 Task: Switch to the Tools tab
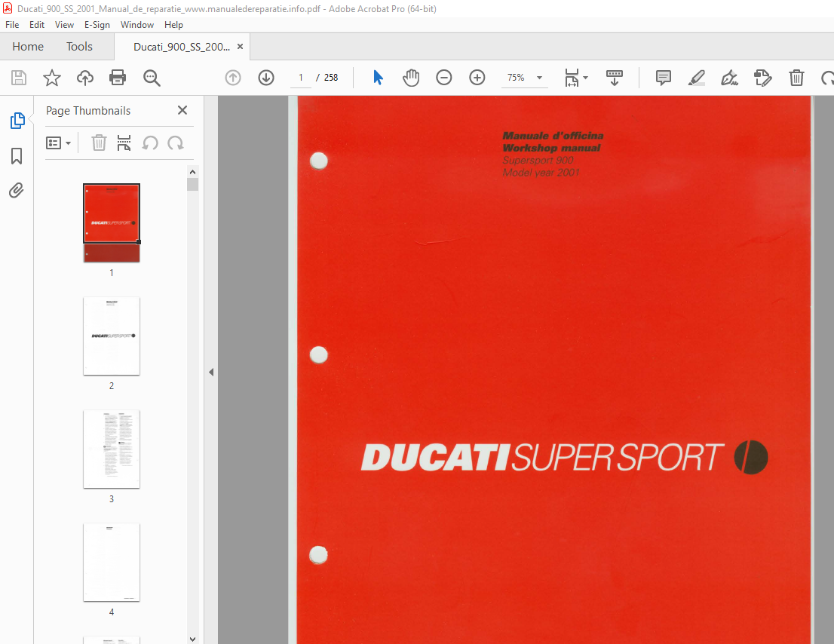point(79,47)
